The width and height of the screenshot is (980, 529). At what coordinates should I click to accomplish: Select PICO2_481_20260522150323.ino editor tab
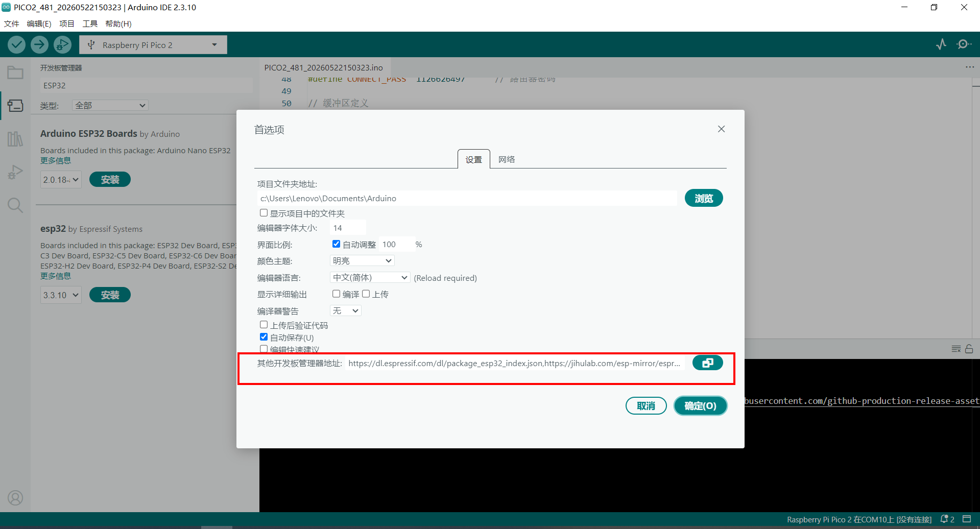pyautogui.click(x=323, y=67)
